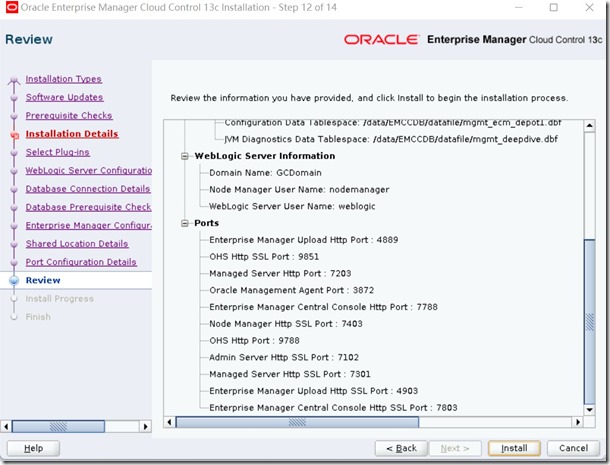The image size is (610, 465).
Task: Click the Install button
Action: pos(514,448)
